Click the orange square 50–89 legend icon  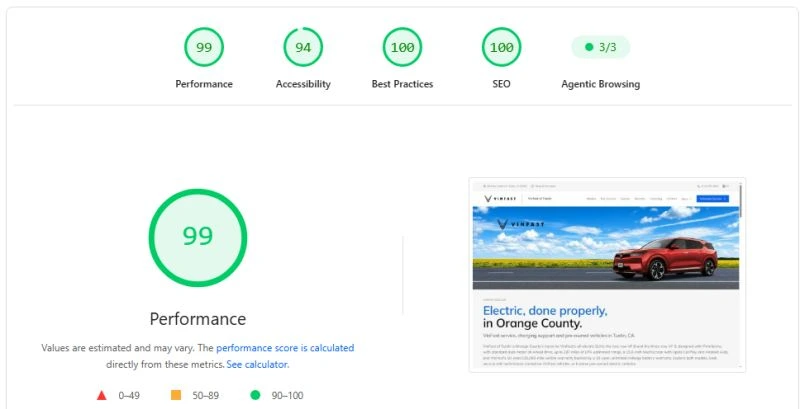pos(176,395)
